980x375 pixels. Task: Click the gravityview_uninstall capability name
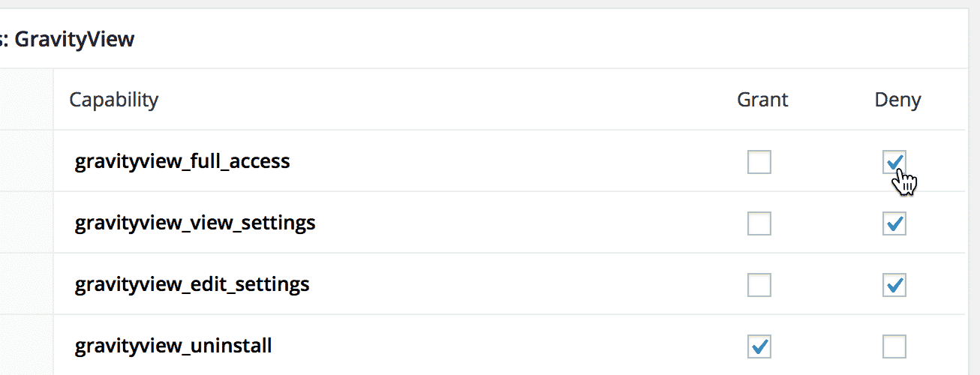(173, 346)
